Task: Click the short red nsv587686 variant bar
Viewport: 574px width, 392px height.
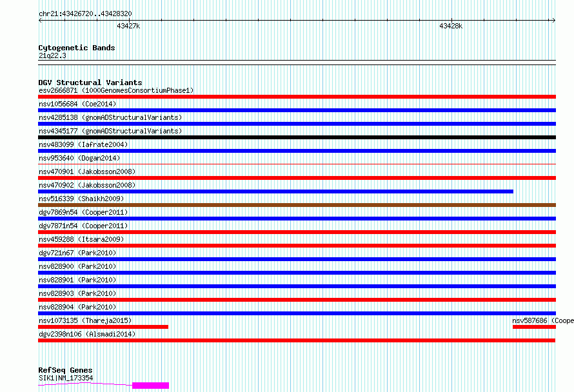Action: [534, 327]
